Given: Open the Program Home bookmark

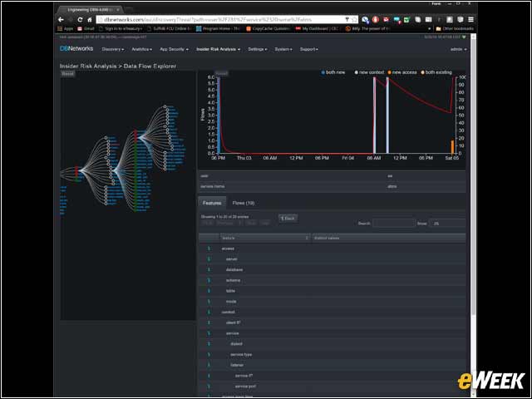Looking at the screenshot, I should point(218,29).
